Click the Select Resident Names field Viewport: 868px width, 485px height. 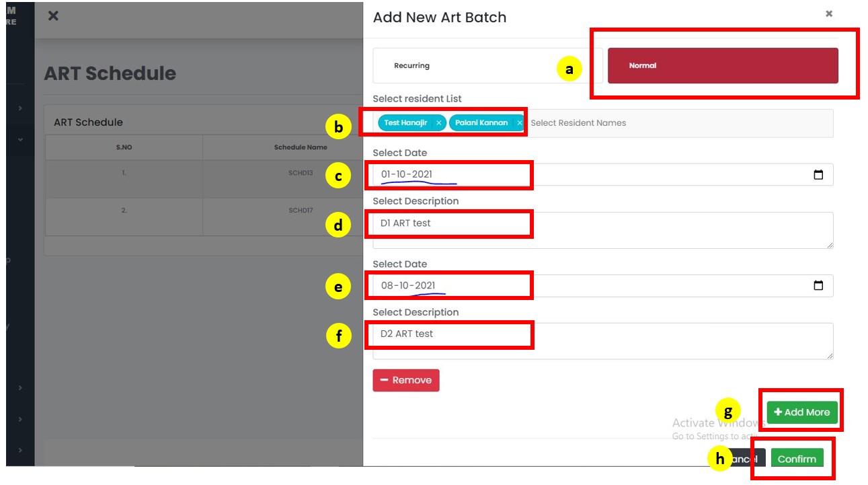[x=672, y=123]
